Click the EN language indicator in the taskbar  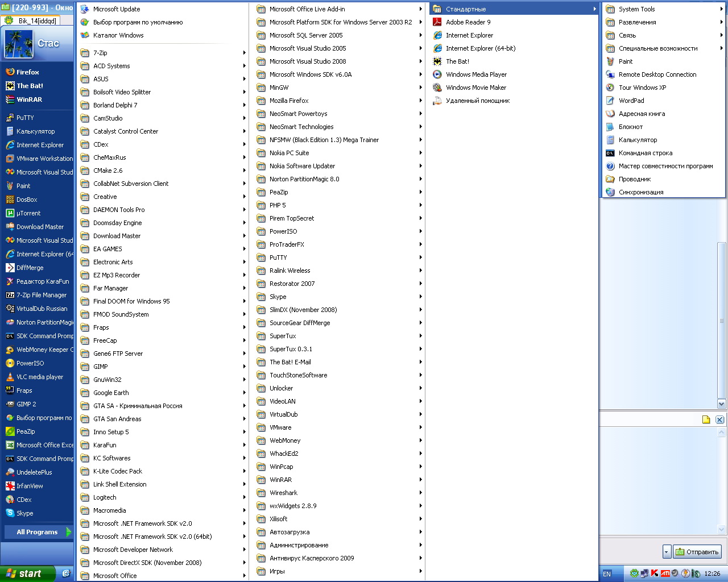coord(607,574)
